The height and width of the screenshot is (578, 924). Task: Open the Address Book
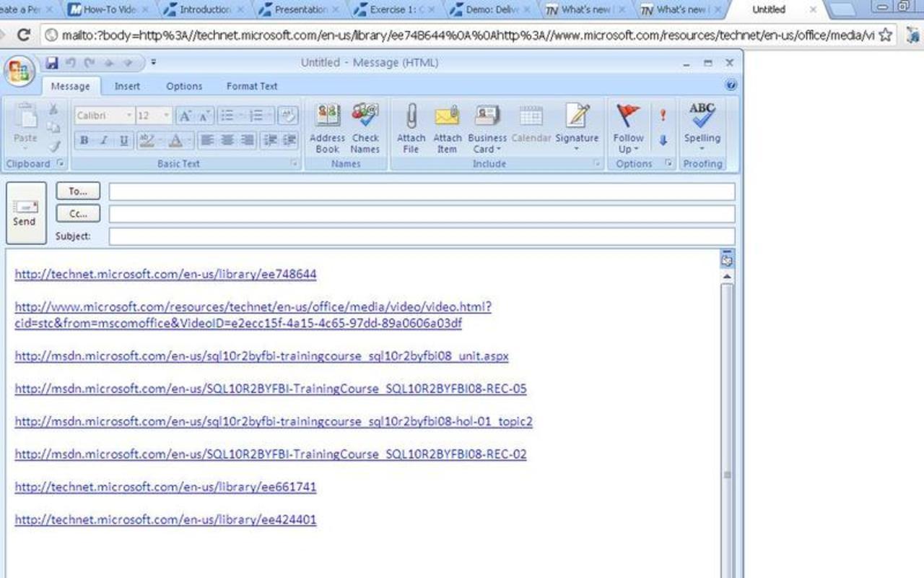click(327, 128)
